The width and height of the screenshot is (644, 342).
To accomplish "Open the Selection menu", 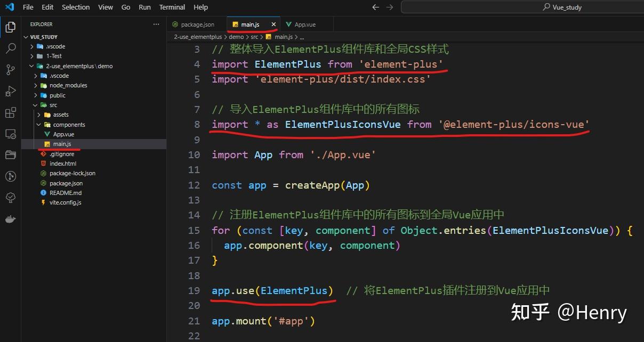I will [76, 7].
